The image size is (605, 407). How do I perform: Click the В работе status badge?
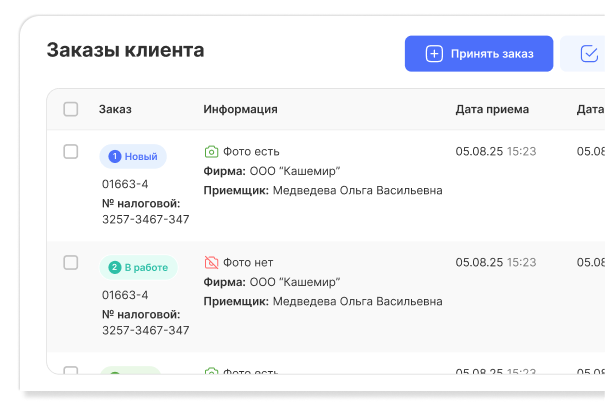point(138,268)
